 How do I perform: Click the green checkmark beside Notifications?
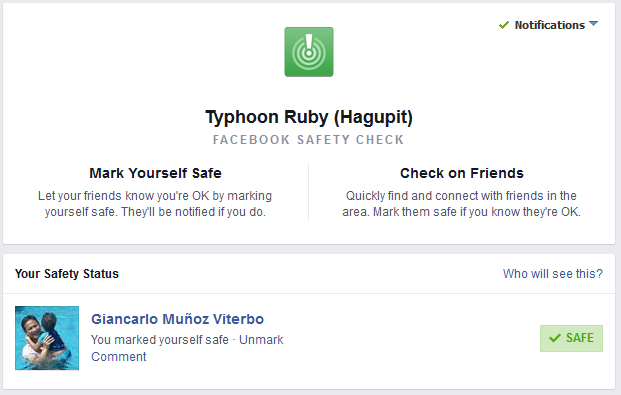(504, 25)
